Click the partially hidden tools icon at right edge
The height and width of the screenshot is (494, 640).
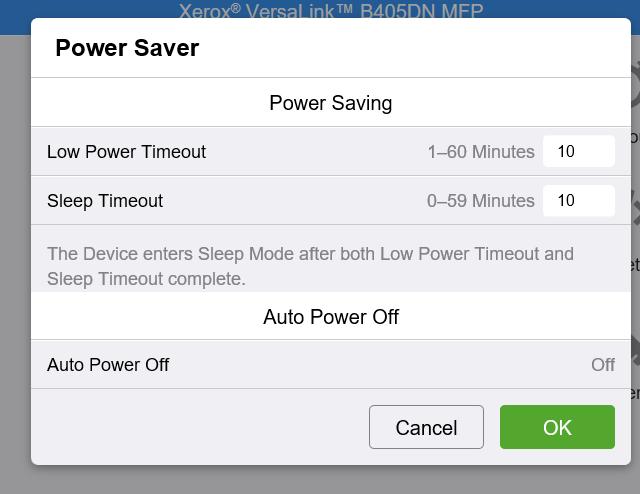636,208
